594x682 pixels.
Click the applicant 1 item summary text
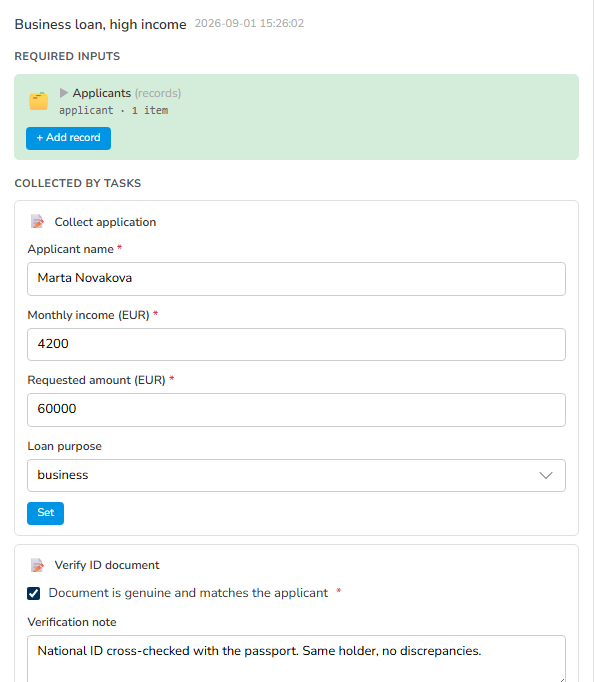point(113,110)
